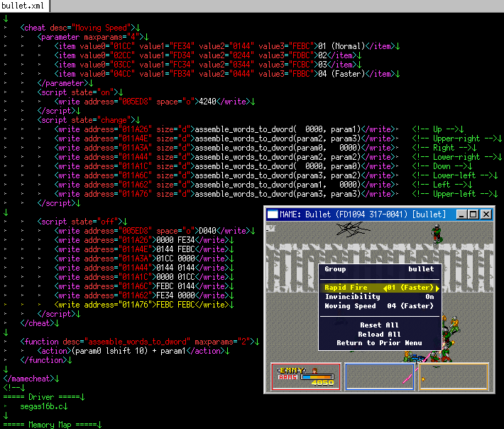The height and width of the screenshot is (429, 504).
Task: Click write line 'FE34 0000'
Action: 144,295
